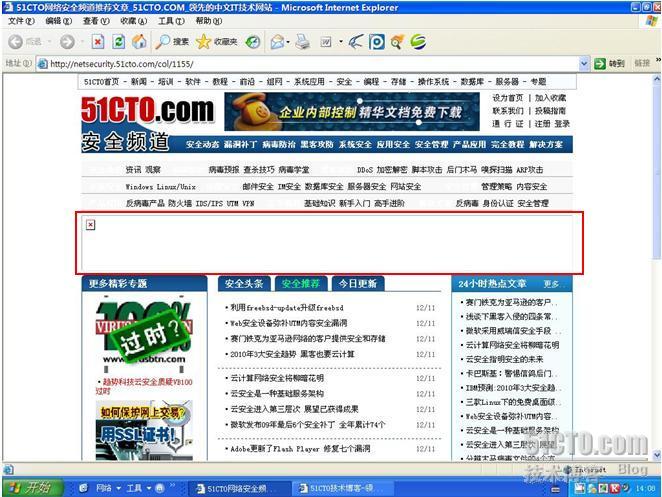Image resolution: width=662 pixels, height=497 pixels.
Task: Print the page using printer icon
Action: tap(302, 41)
